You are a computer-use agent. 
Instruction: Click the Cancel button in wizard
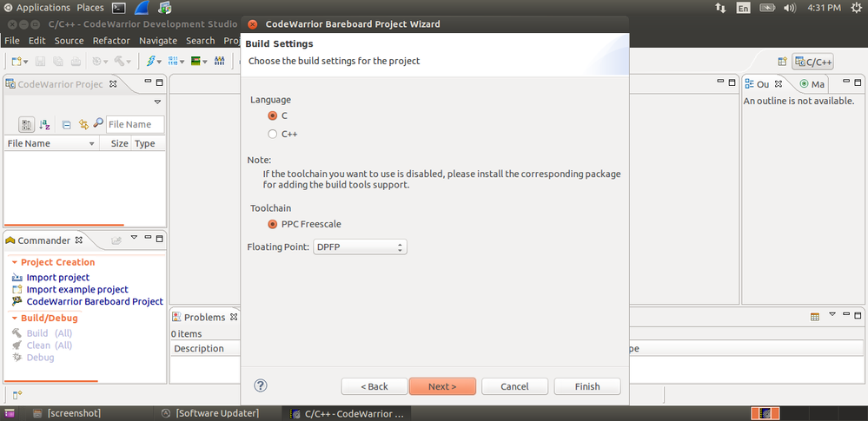[515, 386]
